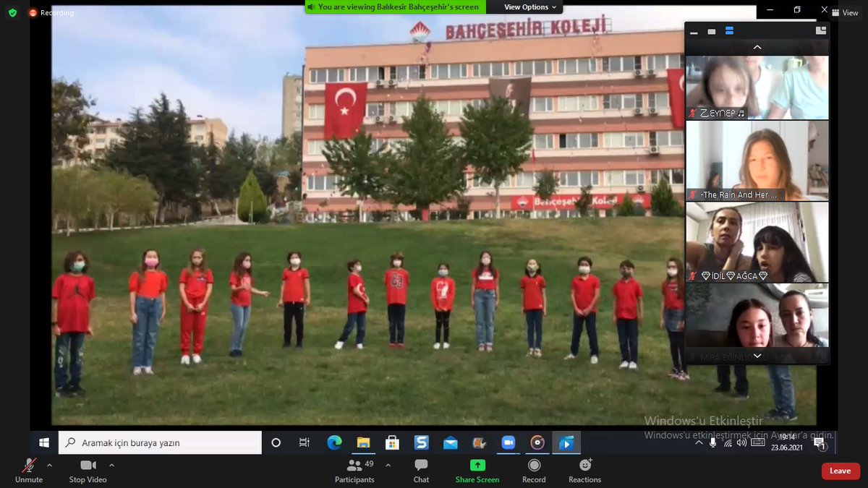Open the View layout button
Viewport: 868px width, 488px height.
[x=845, y=12]
